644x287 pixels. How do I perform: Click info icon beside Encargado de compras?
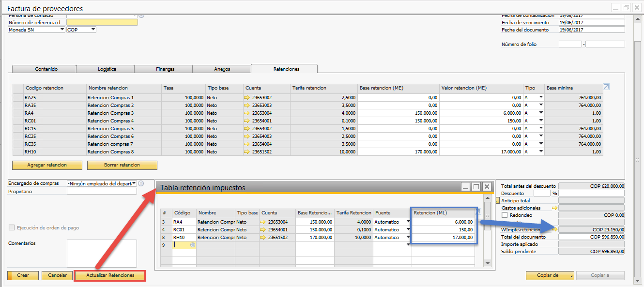click(141, 183)
